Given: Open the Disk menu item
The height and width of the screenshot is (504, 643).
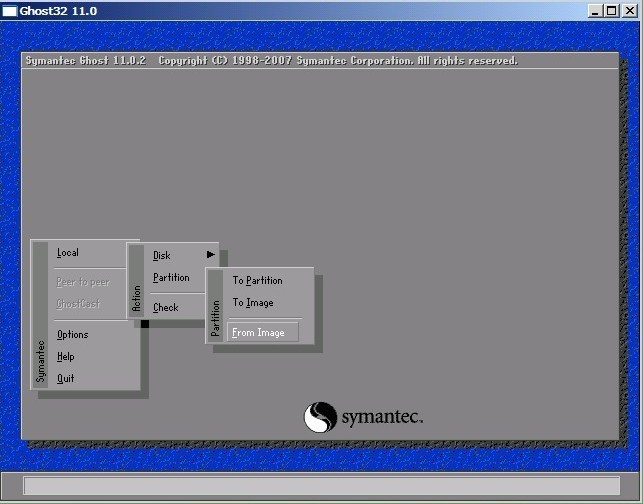Looking at the screenshot, I should [162, 255].
